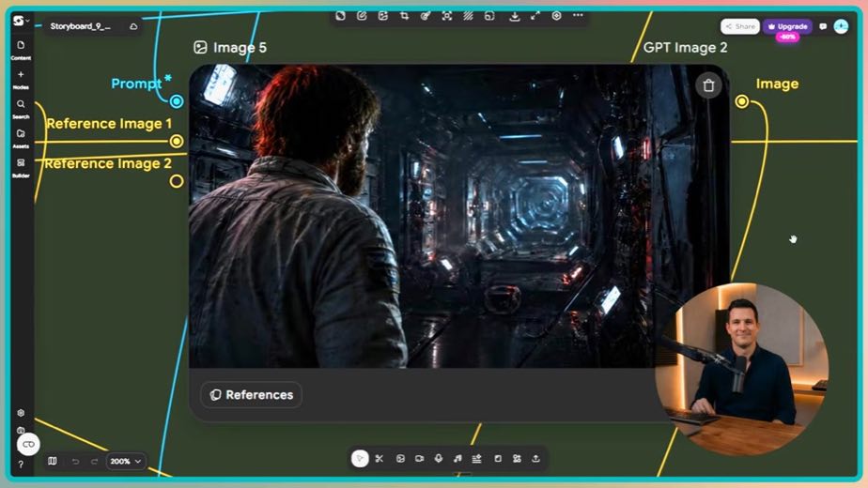The width and height of the screenshot is (868, 488).
Task: Click the Image output connector port
Action: pos(742,101)
